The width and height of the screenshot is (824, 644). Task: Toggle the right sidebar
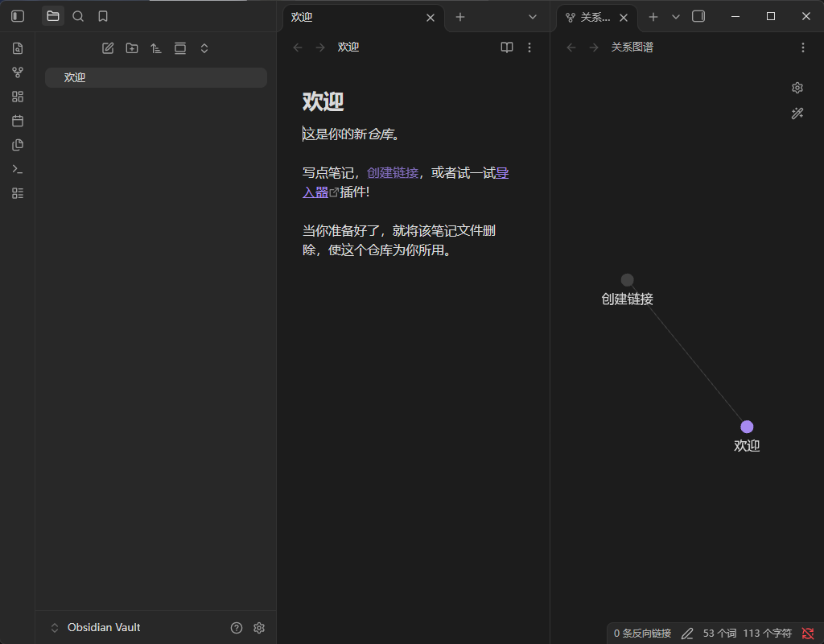pyautogui.click(x=698, y=16)
